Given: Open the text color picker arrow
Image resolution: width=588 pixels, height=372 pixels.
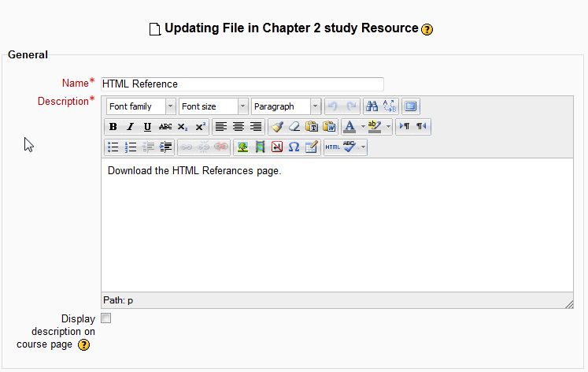Looking at the screenshot, I should (362, 127).
